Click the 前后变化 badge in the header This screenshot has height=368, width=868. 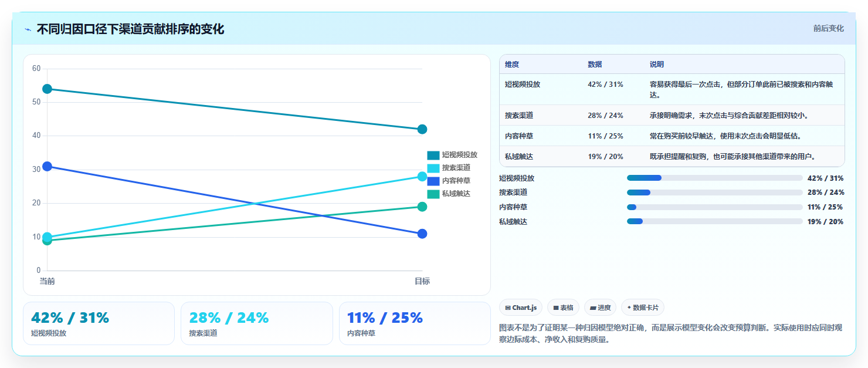coord(828,28)
